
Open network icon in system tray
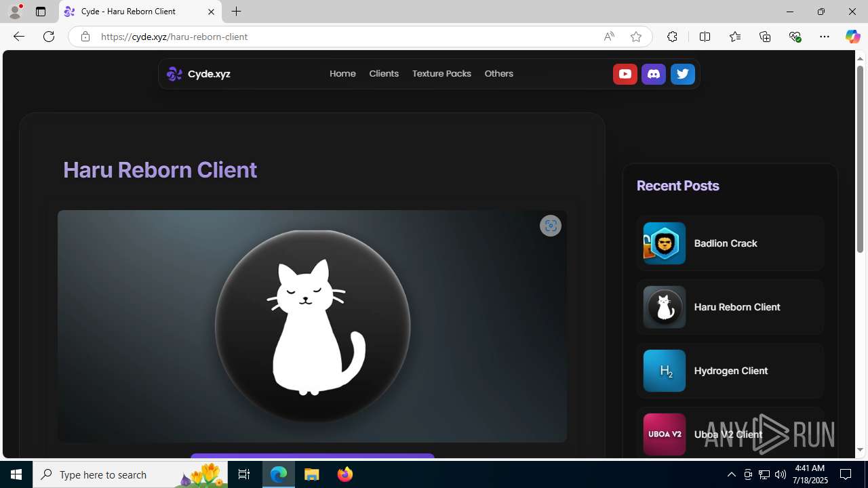(x=764, y=474)
